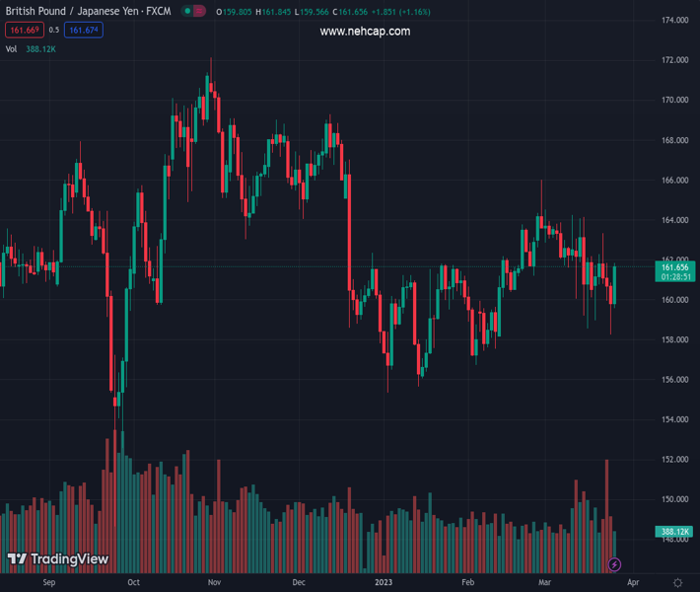Select the Vol indicator label

tap(12, 48)
